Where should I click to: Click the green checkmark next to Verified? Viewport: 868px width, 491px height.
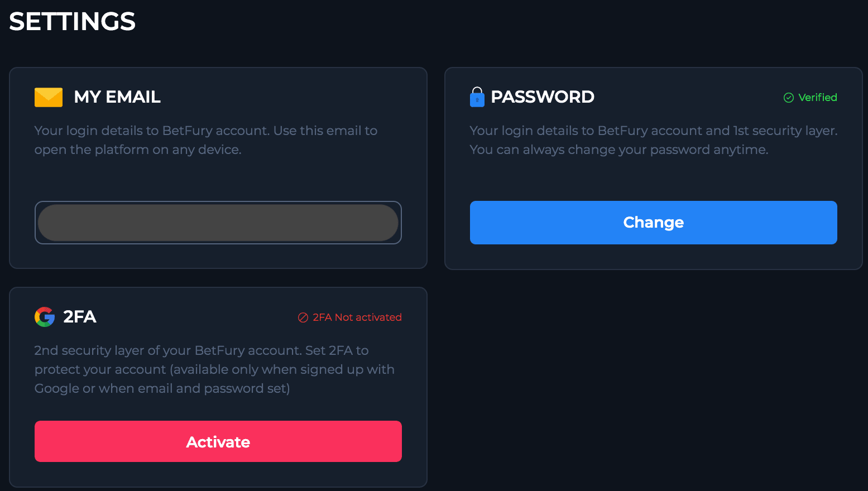click(788, 97)
